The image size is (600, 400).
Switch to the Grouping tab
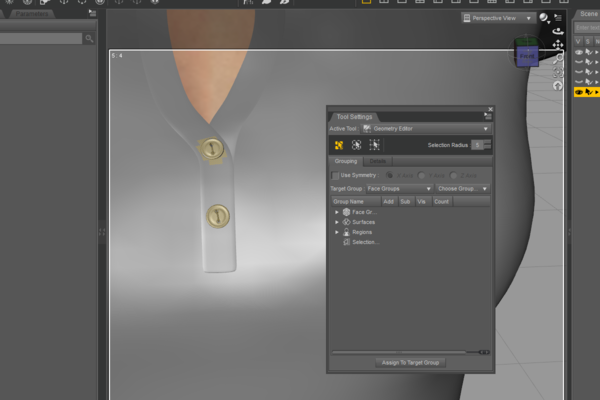346,161
